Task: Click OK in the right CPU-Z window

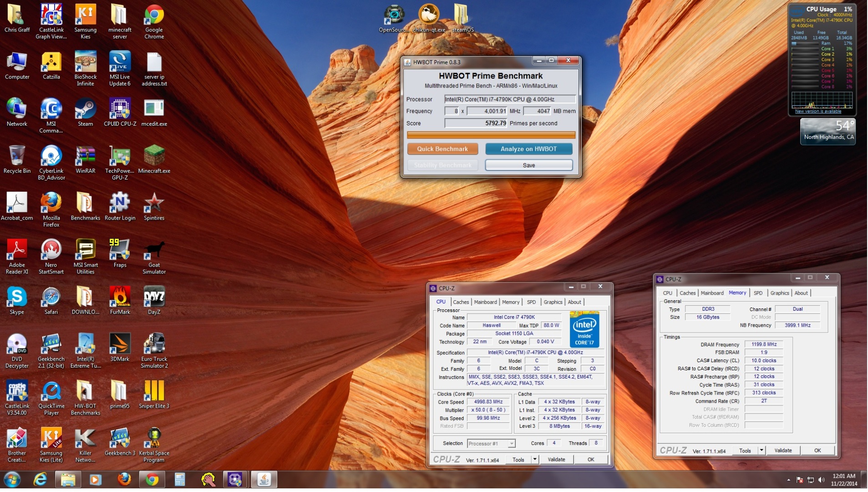Action: (818, 451)
